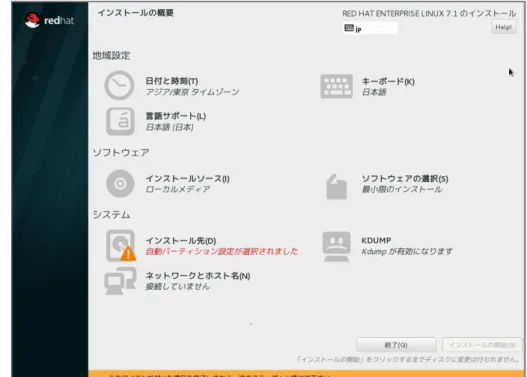Open 日付と時刻(T) settings
527x377 pixels.
point(171,81)
